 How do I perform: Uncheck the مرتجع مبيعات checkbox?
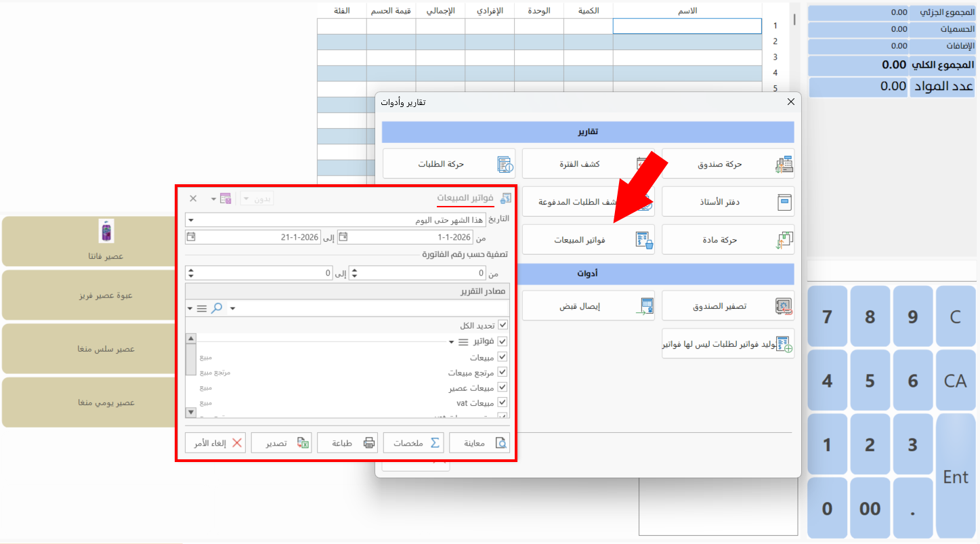point(503,372)
